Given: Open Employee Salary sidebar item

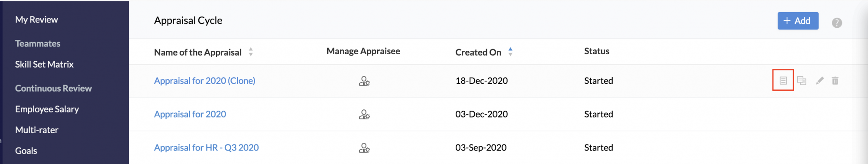Looking at the screenshot, I should [x=47, y=109].
